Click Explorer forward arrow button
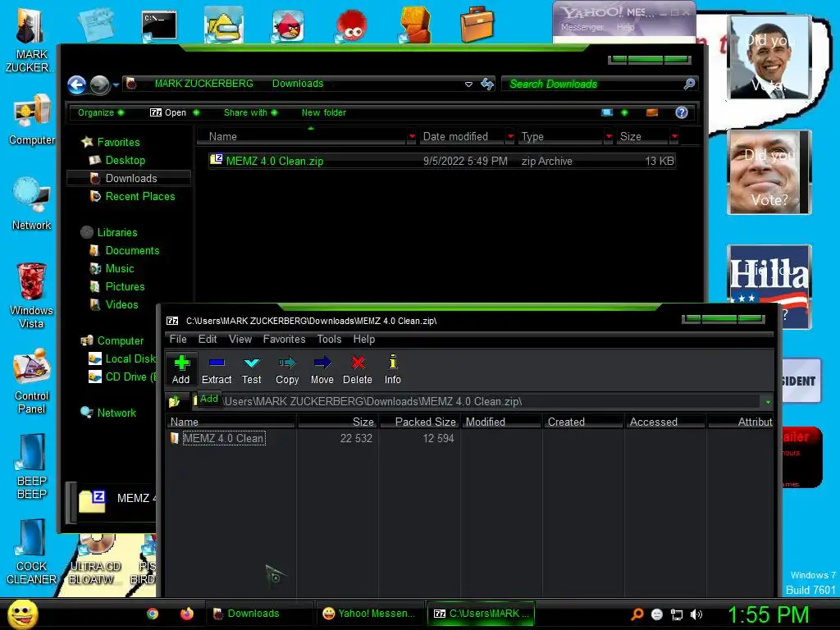Viewport: 840px width, 630px height. pos(99,84)
